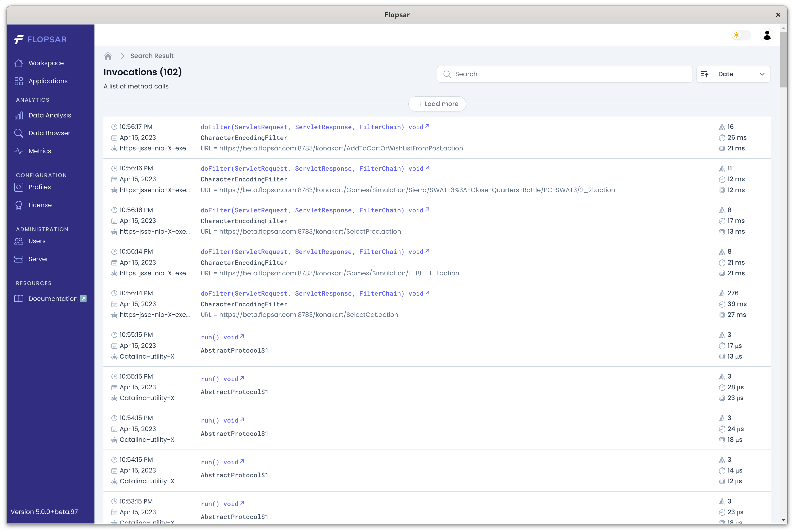Viewport: 794px width, 532px height.
Task: Click the magnifier icon in the search box
Action: point(447,74)
